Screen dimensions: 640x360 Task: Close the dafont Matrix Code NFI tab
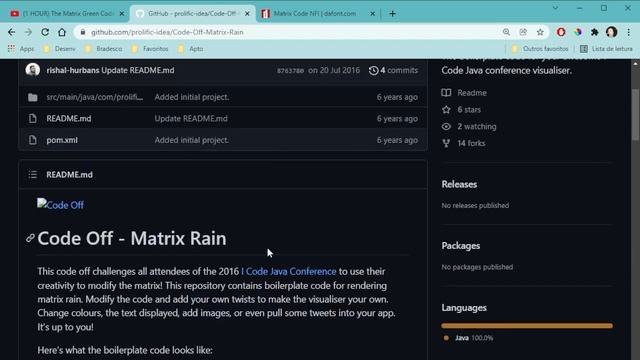[372, 13]
